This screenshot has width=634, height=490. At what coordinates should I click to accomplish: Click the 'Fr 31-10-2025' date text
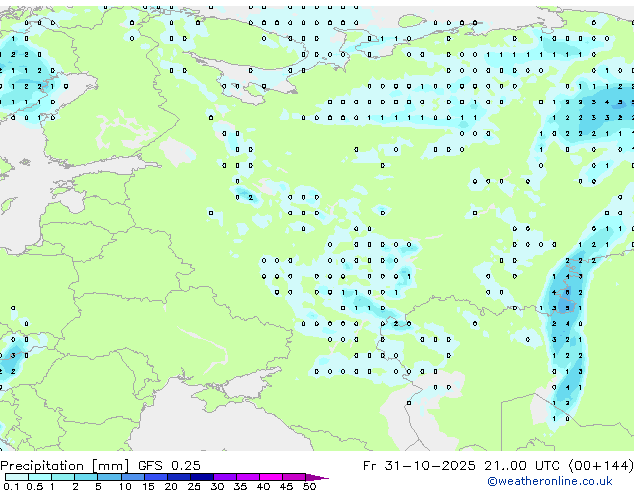click(x=419, y=466)
